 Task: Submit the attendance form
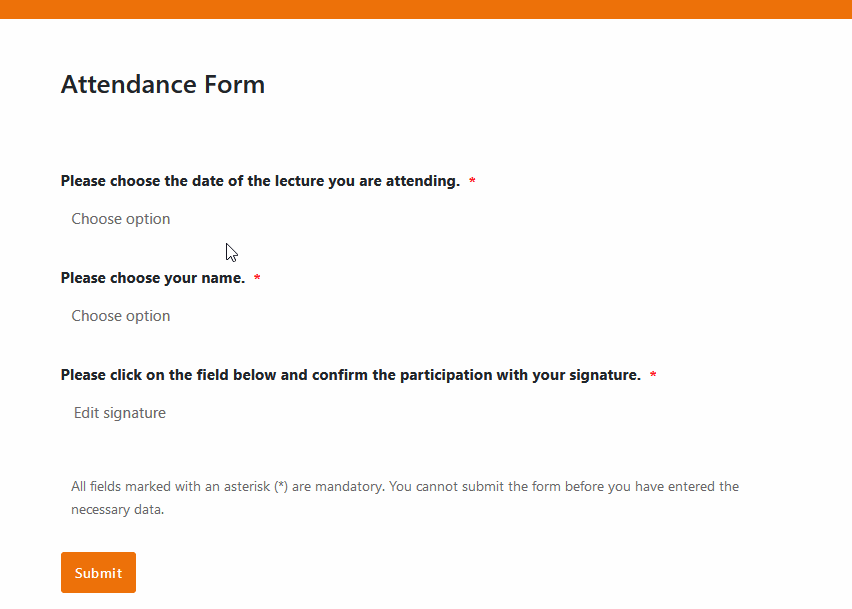coord(98,573)
